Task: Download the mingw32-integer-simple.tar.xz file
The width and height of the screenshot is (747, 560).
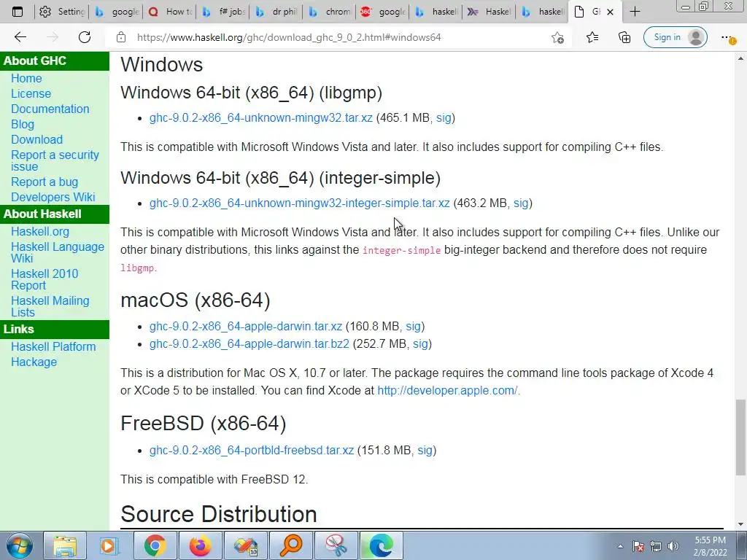Action: (x=300, y=203)
